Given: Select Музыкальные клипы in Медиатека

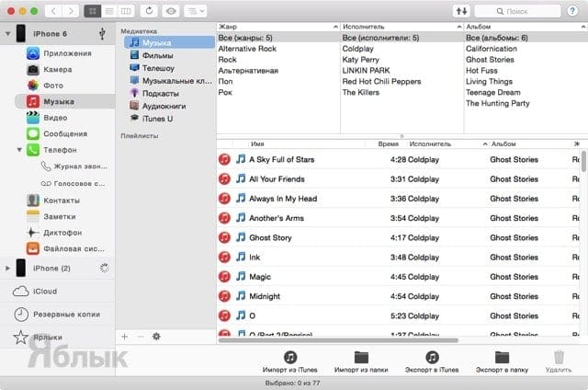Looking at the screenshot, I should click(171, 81).
